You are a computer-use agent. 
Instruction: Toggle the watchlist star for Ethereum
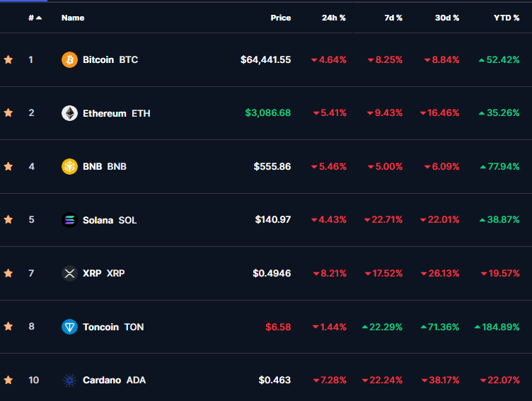[x=8, y=113]
